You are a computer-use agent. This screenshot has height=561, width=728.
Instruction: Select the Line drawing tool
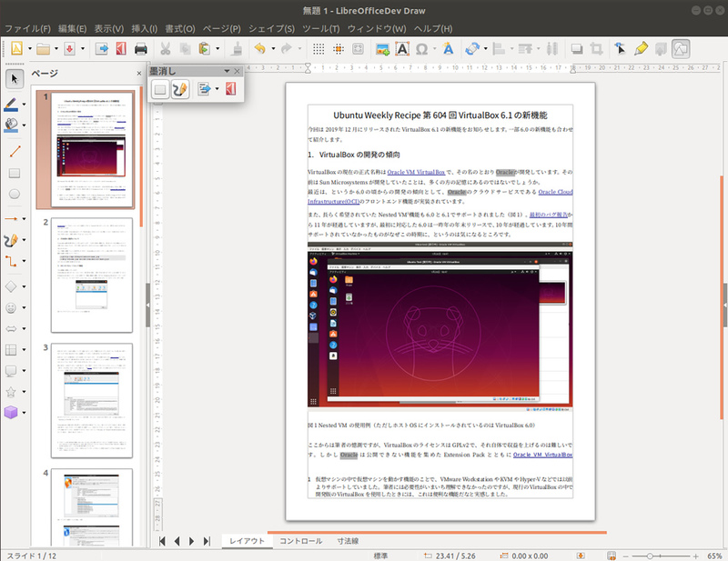click(15, 151)
